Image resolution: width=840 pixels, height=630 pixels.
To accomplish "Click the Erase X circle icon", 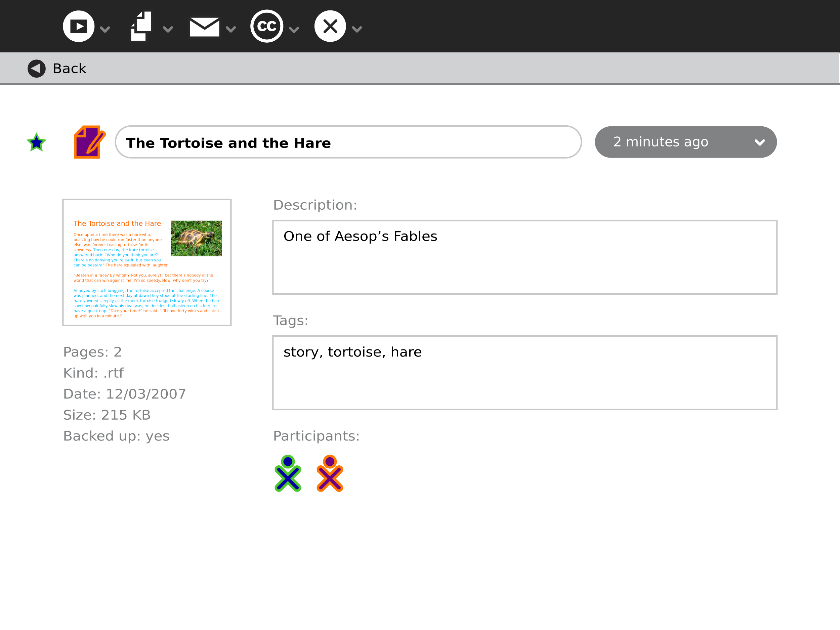I will pyautogui.click(x=330, y=26).
